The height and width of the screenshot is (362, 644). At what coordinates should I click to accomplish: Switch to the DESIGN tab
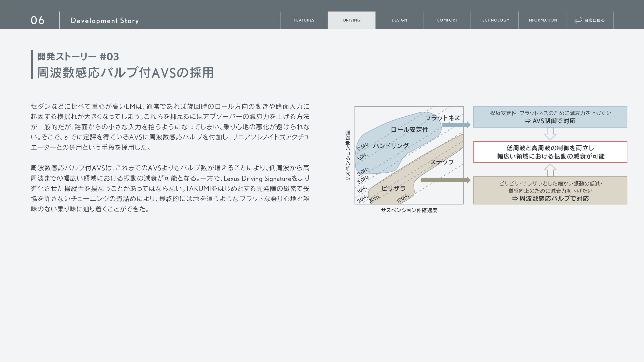pyautogui.click(x=399, y=20)
